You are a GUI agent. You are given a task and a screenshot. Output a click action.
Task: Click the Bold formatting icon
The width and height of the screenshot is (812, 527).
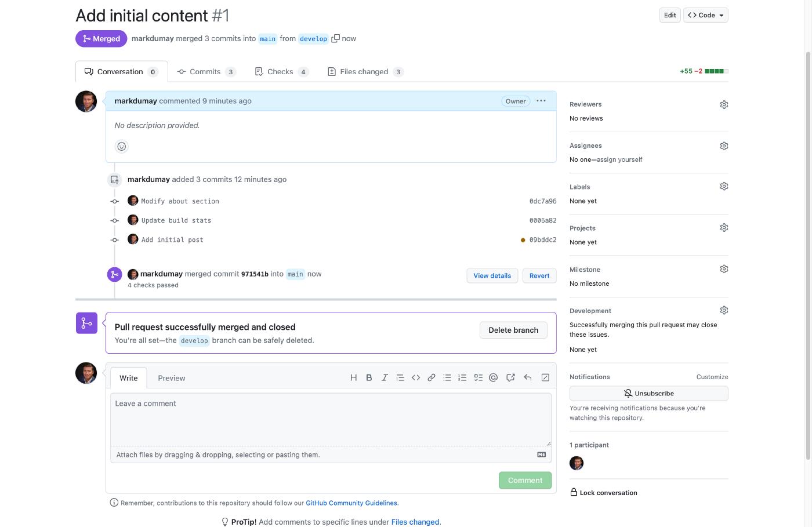pos(369,377)
